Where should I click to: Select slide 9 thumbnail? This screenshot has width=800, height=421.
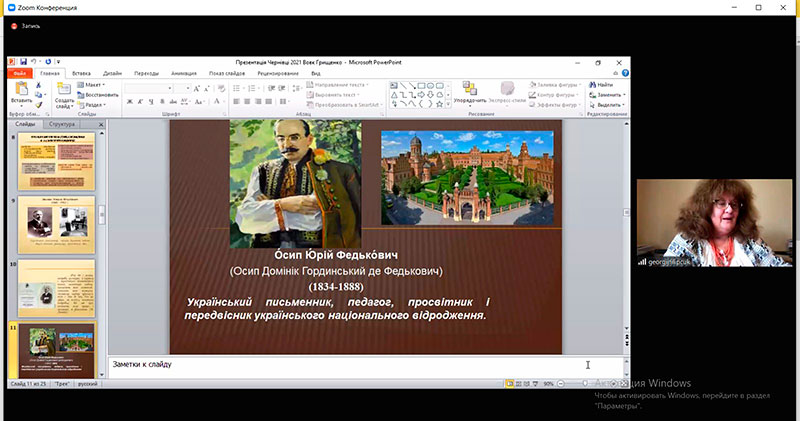pyautogui.click(x=57, y=225)
